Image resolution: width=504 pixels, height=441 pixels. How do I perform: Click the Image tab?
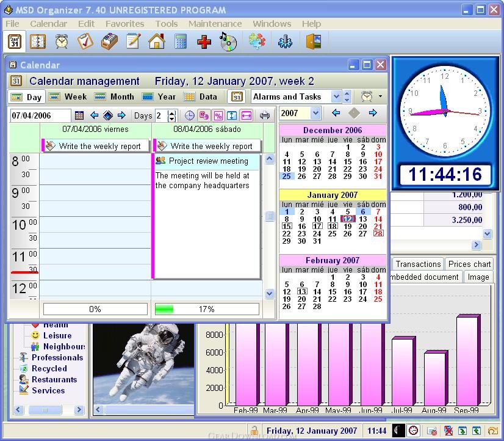pos(478,277)
